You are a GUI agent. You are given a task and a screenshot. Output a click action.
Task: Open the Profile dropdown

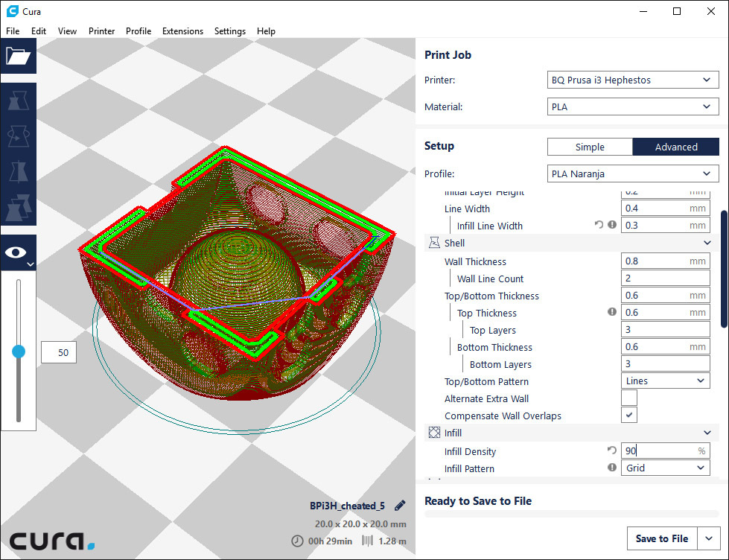pos(633,174)
